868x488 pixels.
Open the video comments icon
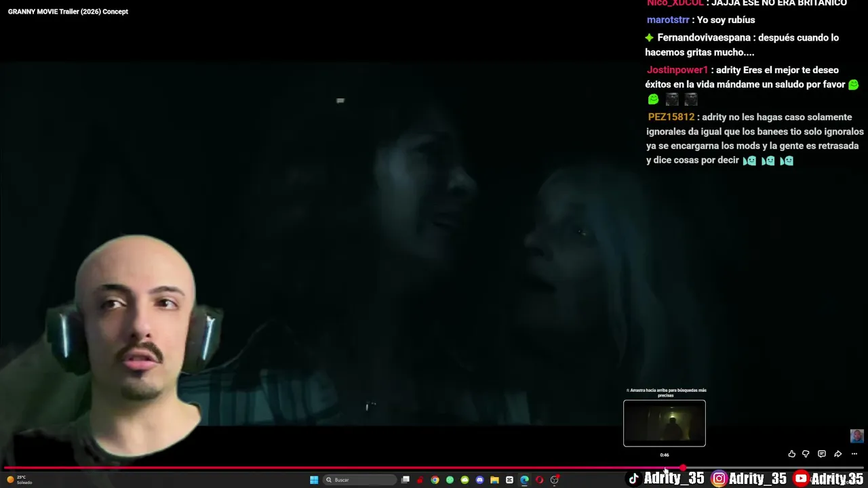pos(821,454)
